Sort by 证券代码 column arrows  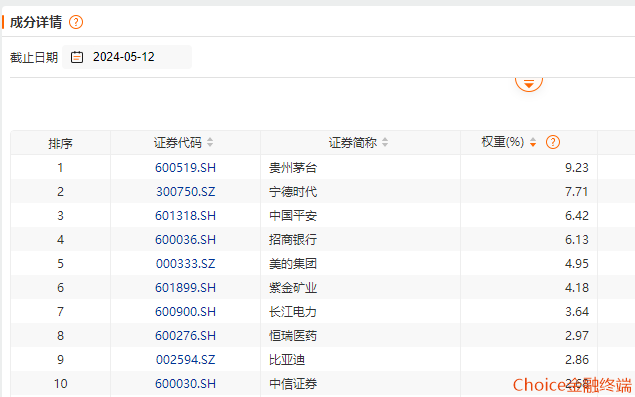click(210, 142)
